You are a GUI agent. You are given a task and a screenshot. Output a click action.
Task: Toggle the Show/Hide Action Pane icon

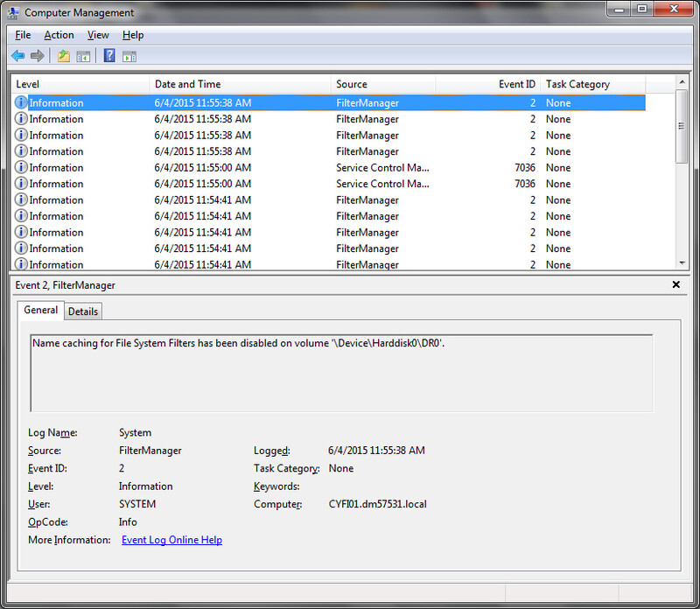128,55
